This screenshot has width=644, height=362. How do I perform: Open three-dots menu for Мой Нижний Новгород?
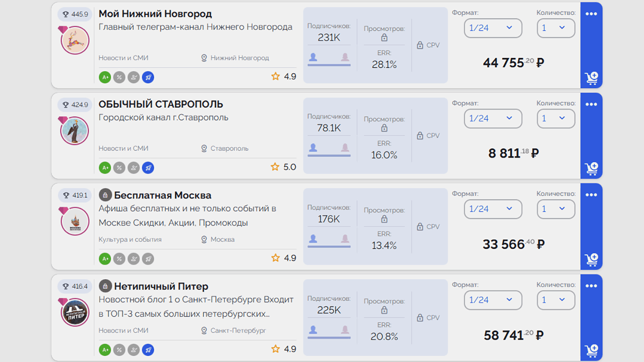tap(591, 14)
